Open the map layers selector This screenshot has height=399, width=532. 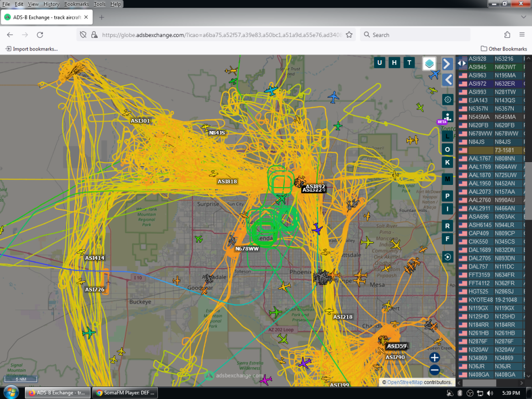coord(429,63)
